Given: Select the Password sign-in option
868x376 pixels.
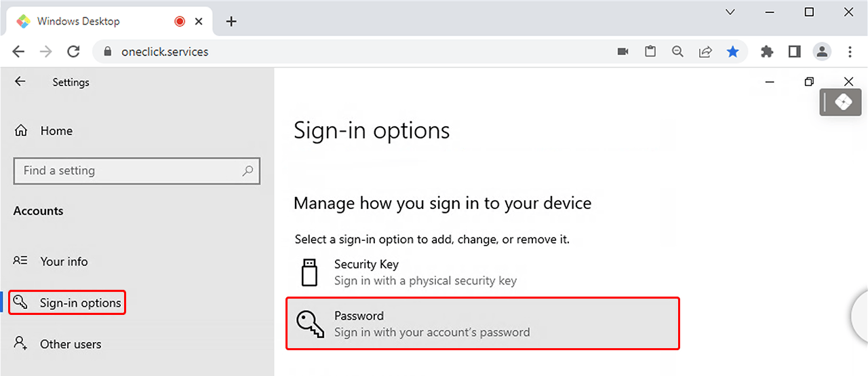Looking at the screenshot, I should tap(482, 324).
